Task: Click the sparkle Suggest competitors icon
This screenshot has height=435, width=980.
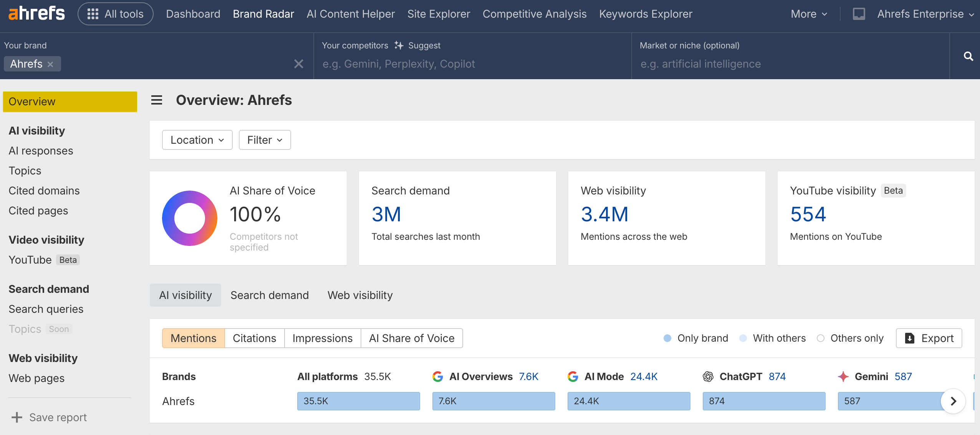Action: click(x=399, y=45)
